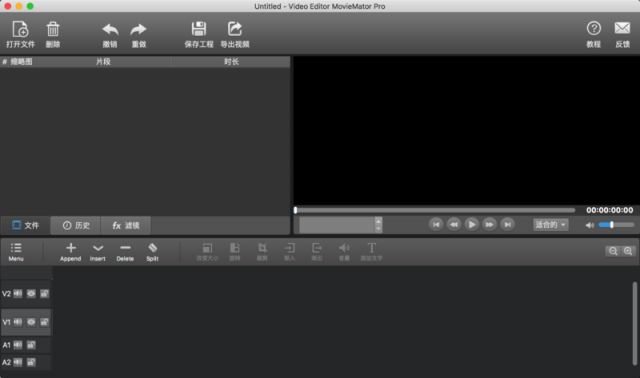Mute track V1 with its speaker icon
This screenshot has width=640, height=378.
[x=18, y=322]
